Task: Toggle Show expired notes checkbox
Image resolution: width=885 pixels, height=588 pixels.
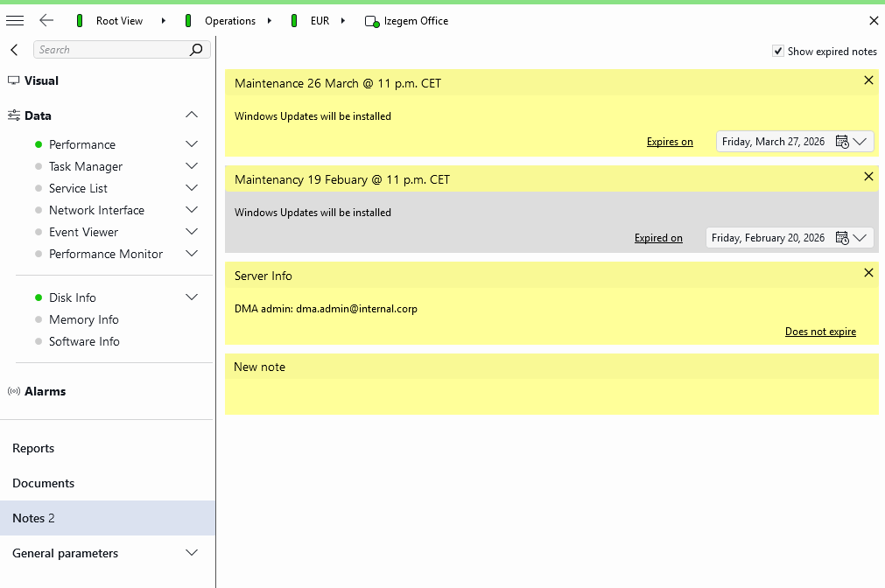Action: (778, 52)
